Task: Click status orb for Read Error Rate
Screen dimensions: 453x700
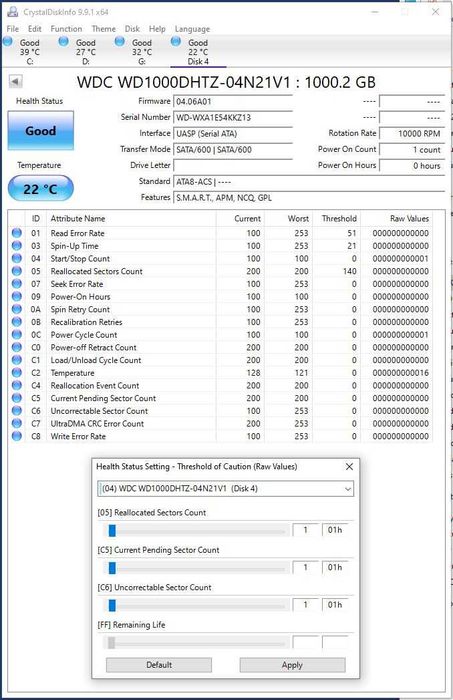Action: tap(17, 233)
